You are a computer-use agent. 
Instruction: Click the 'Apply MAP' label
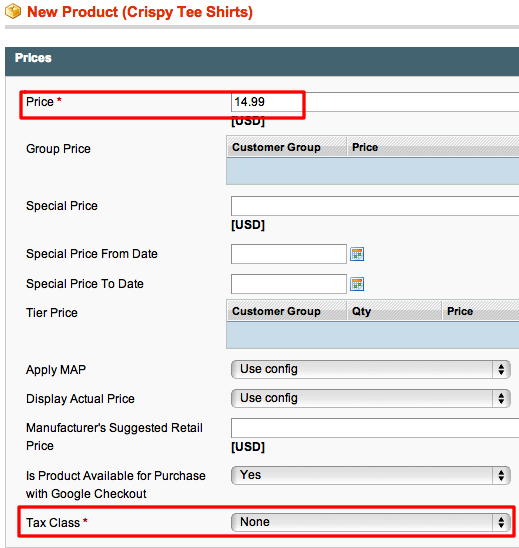[x=56, y=370]
